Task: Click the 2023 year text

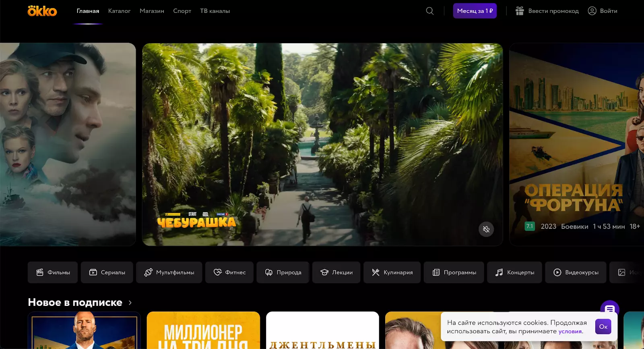Action: (548, 226)
